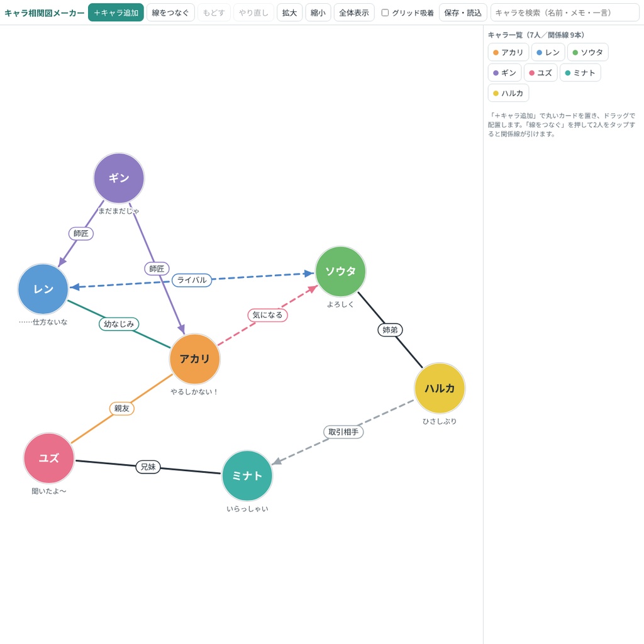Viewport: 644px width, 644px height.
Task: Click the caption いらっしゃい under ミナト
Action: 247,508
